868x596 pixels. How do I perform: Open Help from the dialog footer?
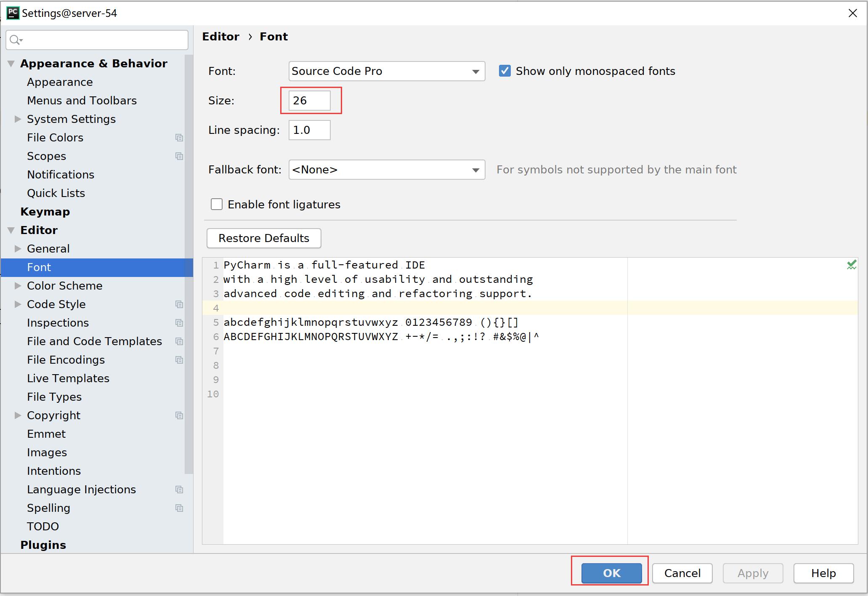pyautogui.click(x=823, y=573)
